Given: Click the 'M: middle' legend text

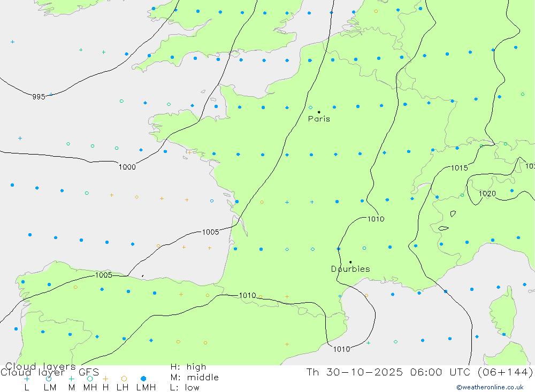Looking at the screenshot, I should [x=195, y=378].
